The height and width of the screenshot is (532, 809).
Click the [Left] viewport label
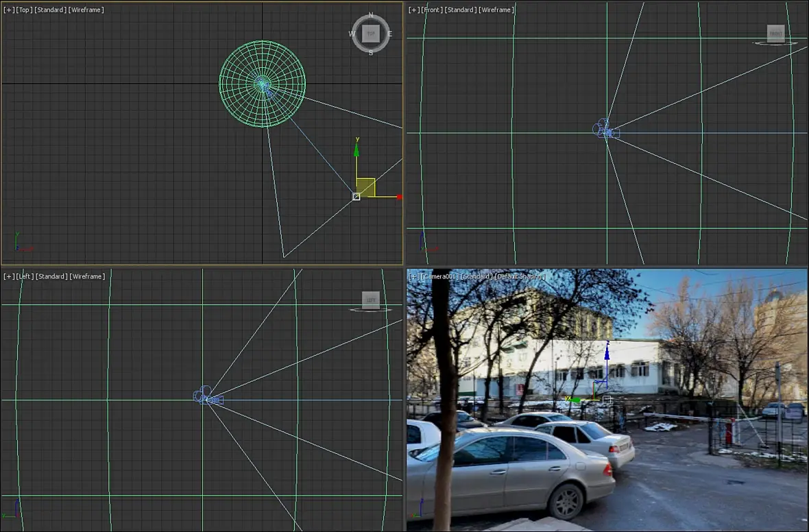25,276
